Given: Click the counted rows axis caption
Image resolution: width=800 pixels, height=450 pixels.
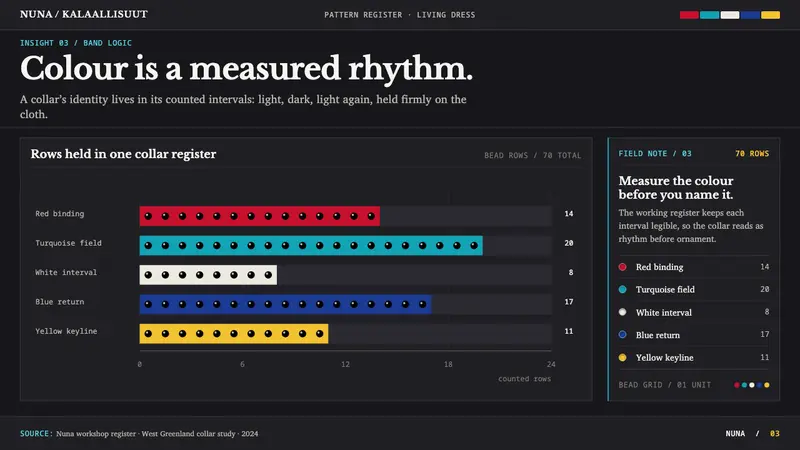Looking at the screenshot, I should click(524, 379).
